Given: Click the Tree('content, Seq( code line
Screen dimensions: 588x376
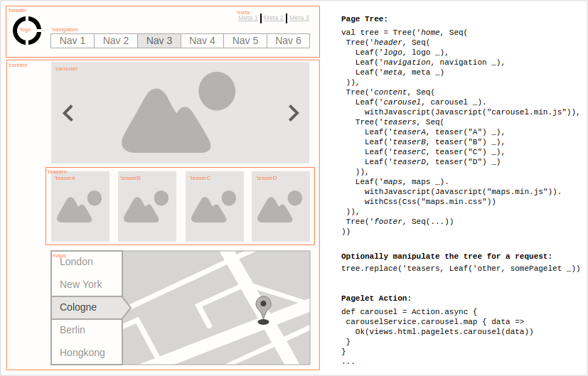Looking at the screenshot, I should pos(390,92).
